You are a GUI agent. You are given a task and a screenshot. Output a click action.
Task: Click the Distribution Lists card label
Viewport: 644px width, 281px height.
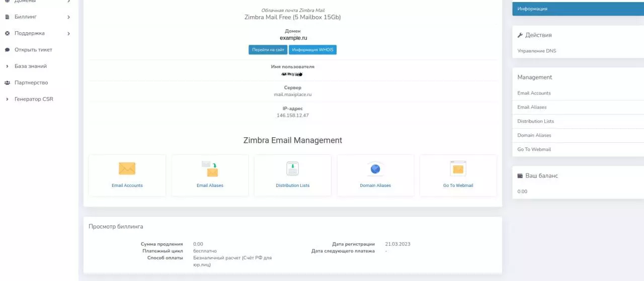click(293, 185)
